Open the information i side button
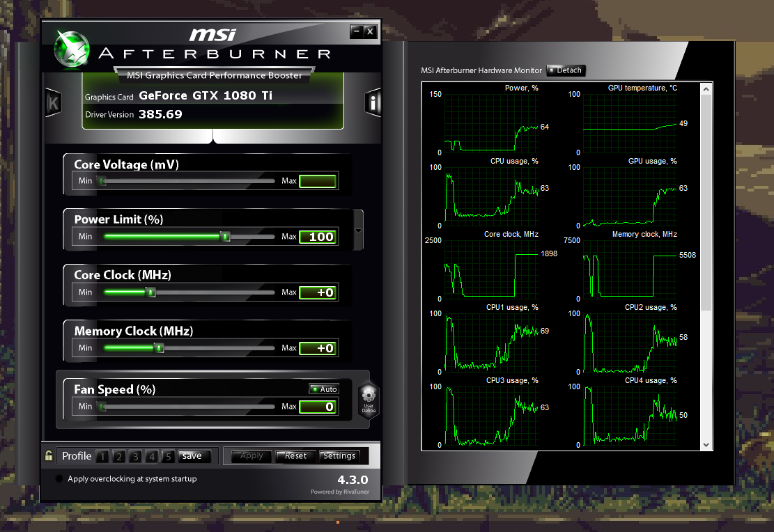This screenshot has width=774, height=532. pos(373,102)
